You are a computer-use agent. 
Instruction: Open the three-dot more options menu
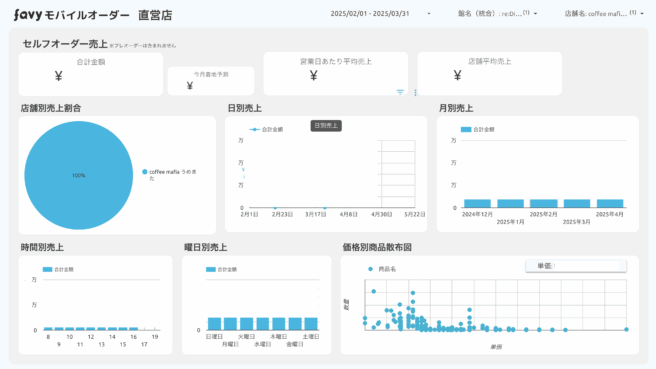pos(415,92)
